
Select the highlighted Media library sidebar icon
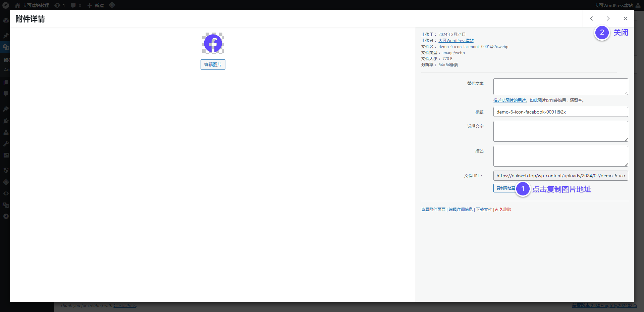click(x=6, y=47)
